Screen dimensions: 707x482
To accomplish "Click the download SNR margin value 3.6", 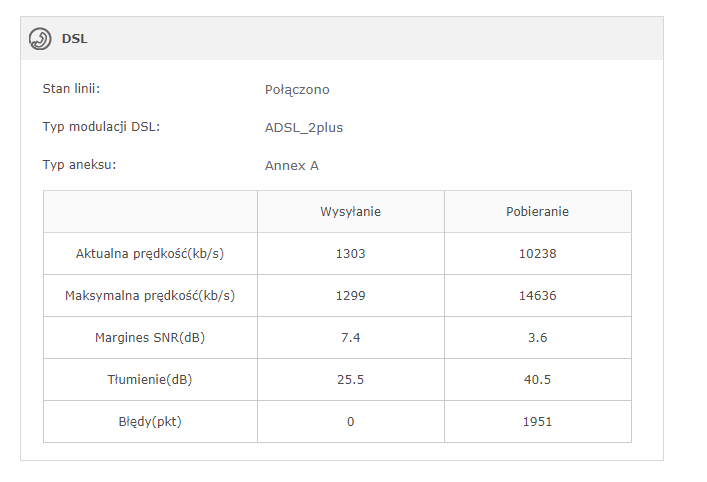I will tap(538, 338).
